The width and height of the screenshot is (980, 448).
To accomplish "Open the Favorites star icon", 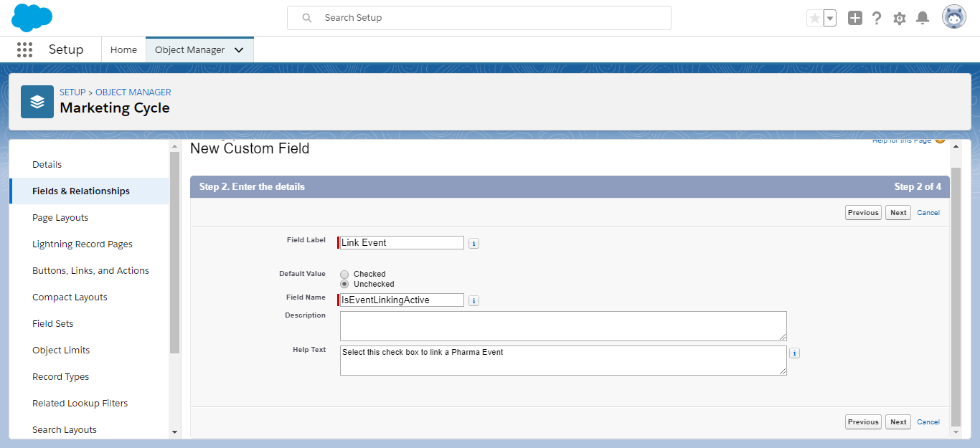I will (814, 18).
